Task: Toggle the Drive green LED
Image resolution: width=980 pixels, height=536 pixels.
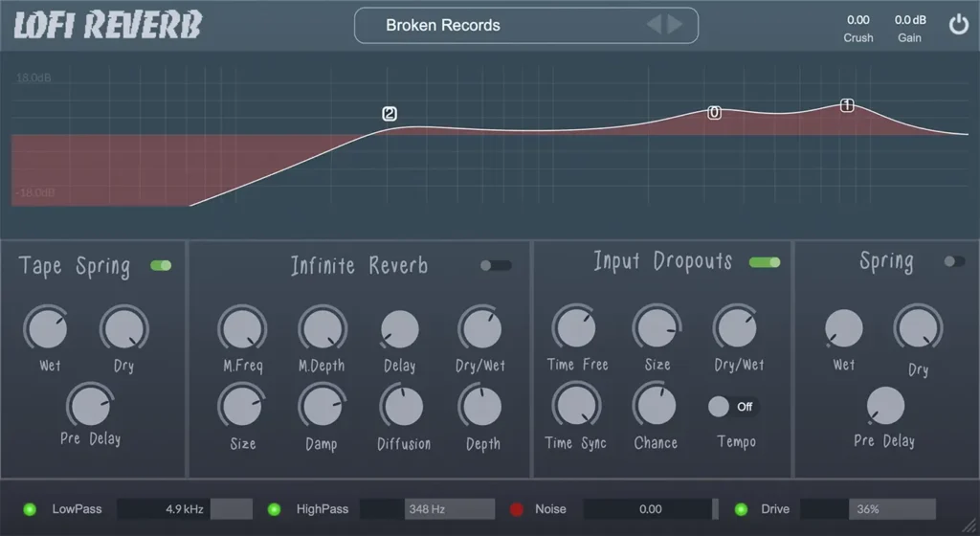Action: 742,509
